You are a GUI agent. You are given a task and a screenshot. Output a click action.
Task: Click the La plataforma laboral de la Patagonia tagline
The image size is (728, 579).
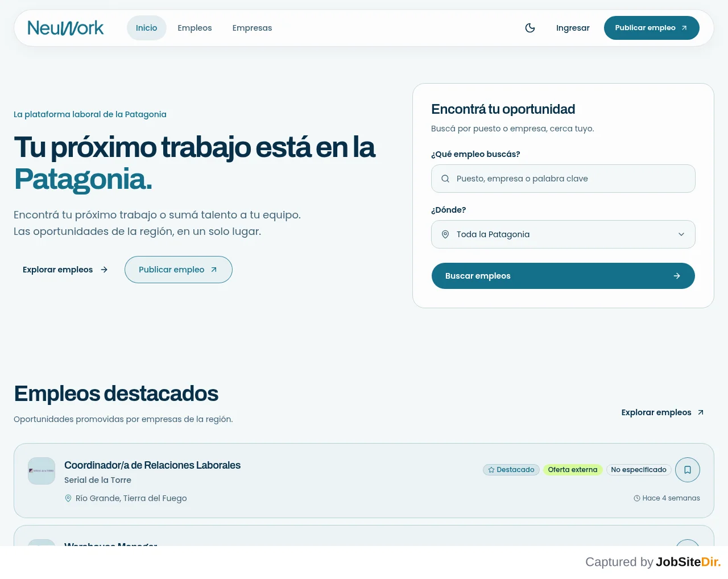[x=90, y=114]
